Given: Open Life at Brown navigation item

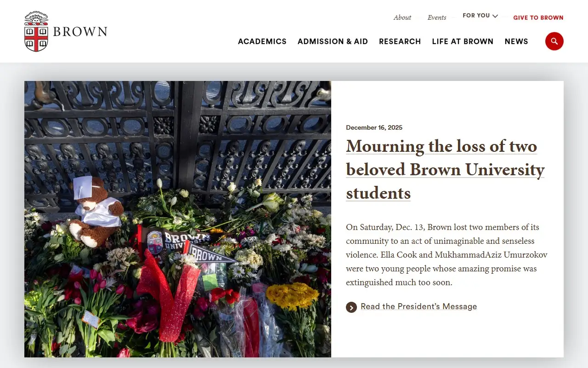Looking at the screenshot, I should pos(463,41).
